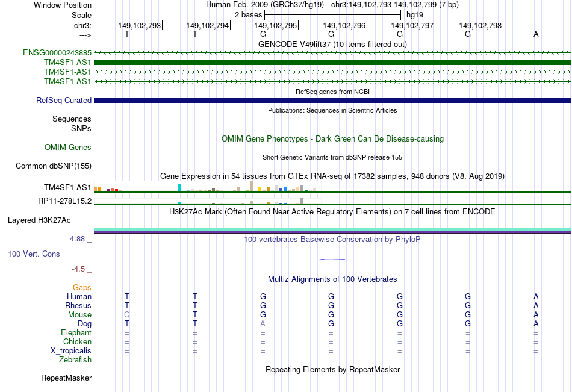Click the mismatched C base in Mouse row
The width and height of the screenshot is (572, 392).
(x=127, y=314)
